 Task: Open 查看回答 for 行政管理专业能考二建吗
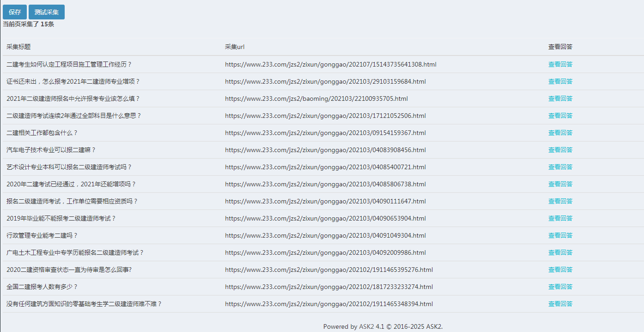[x=560, y=235]
